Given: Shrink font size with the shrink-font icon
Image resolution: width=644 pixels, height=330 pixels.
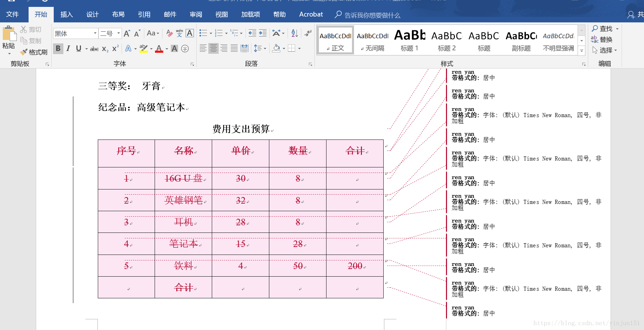Looking at the screenshot, I should 137,33.
